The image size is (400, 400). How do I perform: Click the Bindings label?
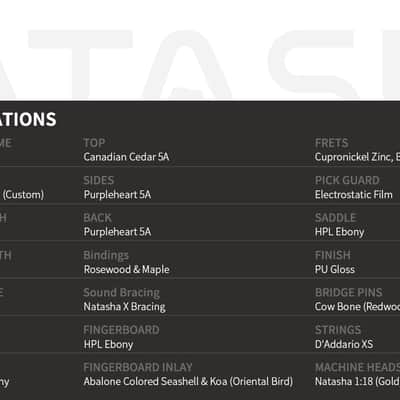[106, 255]
